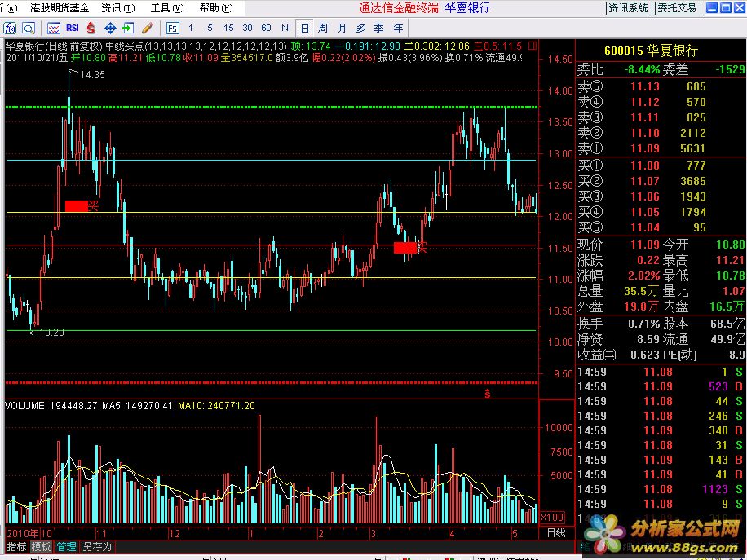Click the 现价 11.09 value
The image size is (747, 560).
645,245
